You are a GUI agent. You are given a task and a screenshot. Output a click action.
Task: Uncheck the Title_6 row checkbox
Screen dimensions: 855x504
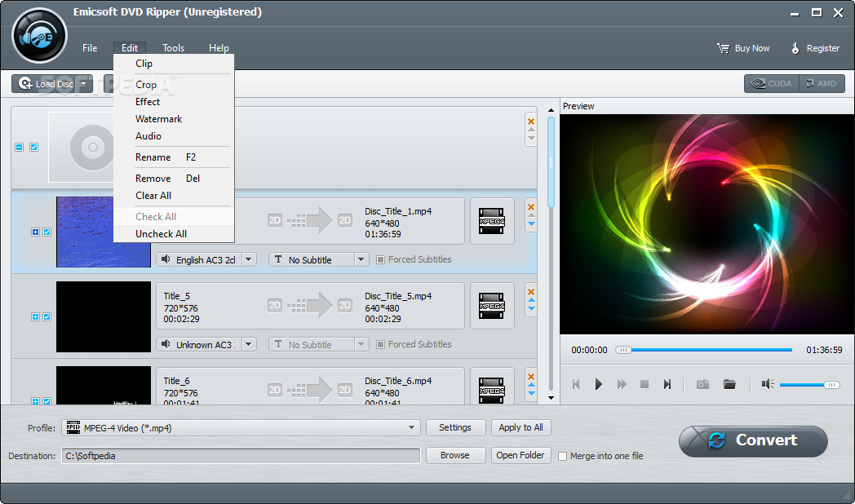(47, 401)
